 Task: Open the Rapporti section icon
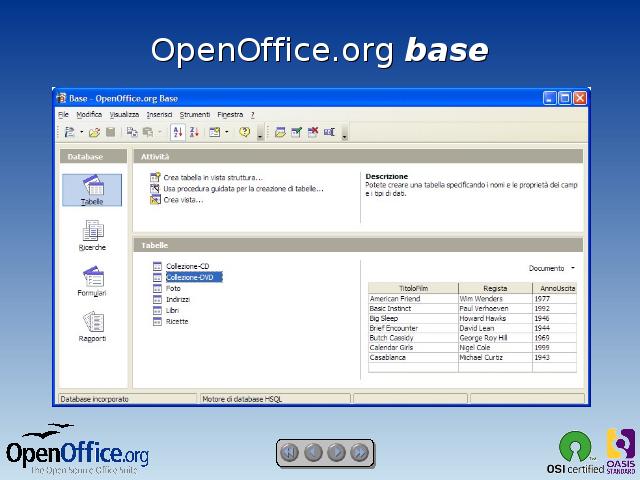click(92, 326)
